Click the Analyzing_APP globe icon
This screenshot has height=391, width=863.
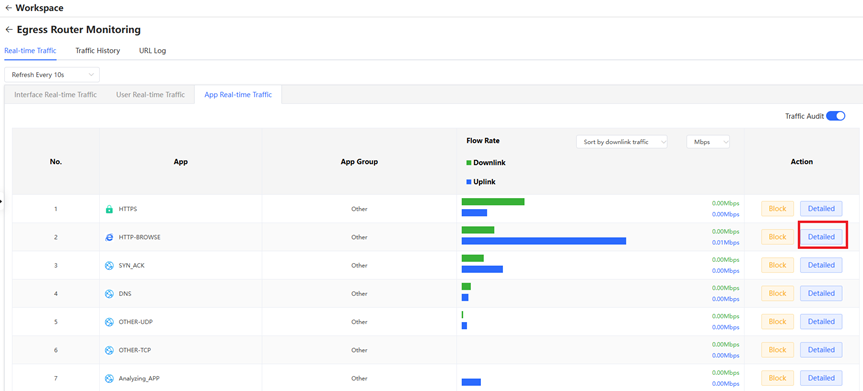coord(109,378)
